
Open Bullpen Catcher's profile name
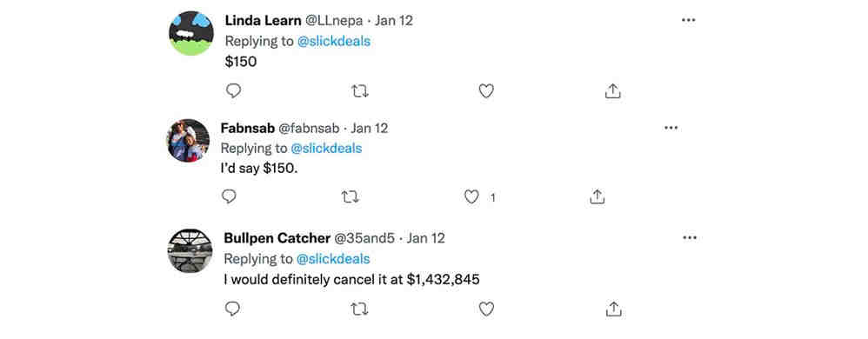coord(277,238)
